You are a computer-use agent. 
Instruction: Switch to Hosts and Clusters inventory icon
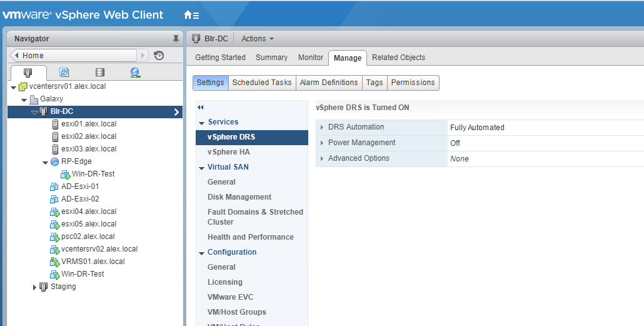point(28,73)
